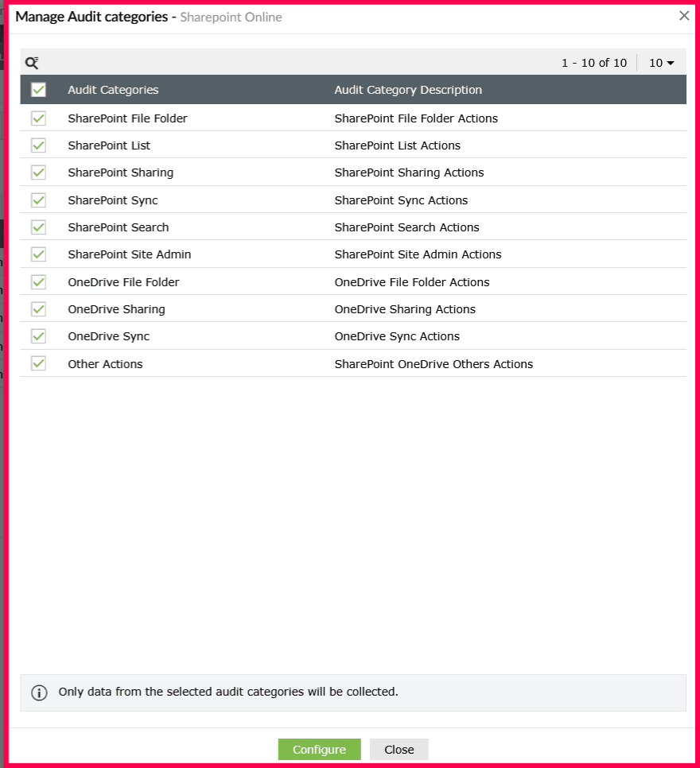Click the Audit Category Description column header
Image resolution: width=700 pixels, height=768 pixels.
point(408,90)
